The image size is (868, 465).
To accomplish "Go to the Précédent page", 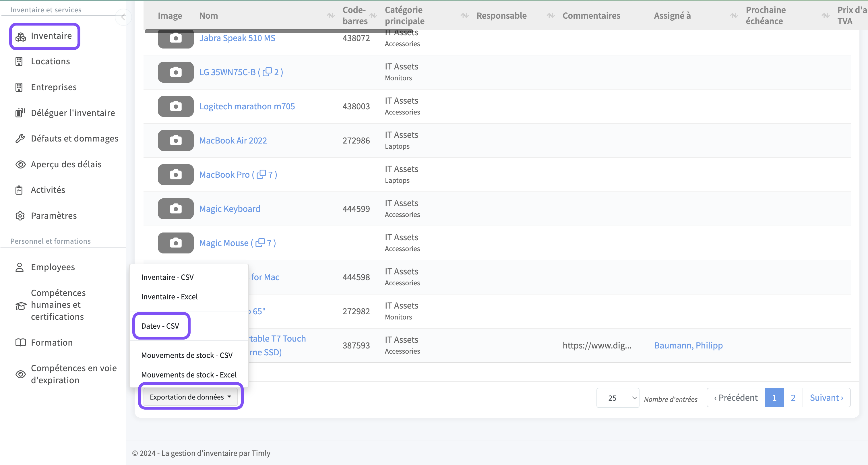I will [x=736, y=398].
